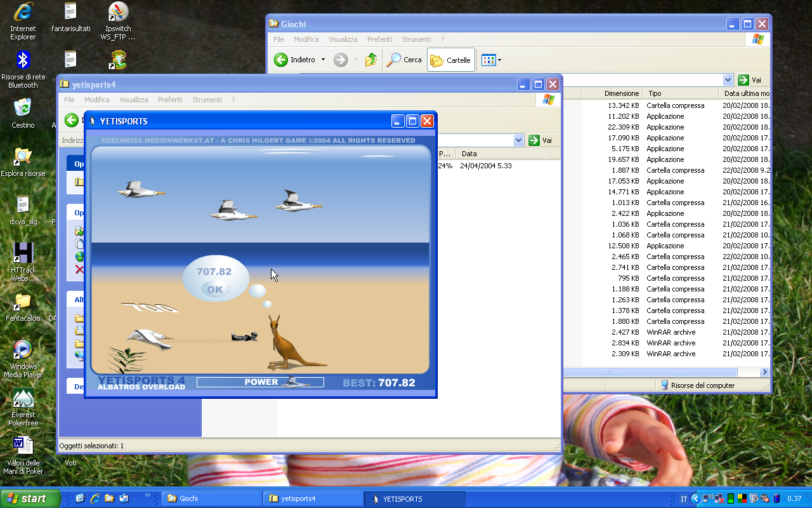812x508 pixels.
Task: Sort by Data ultima modifica column
Action: 745,93
